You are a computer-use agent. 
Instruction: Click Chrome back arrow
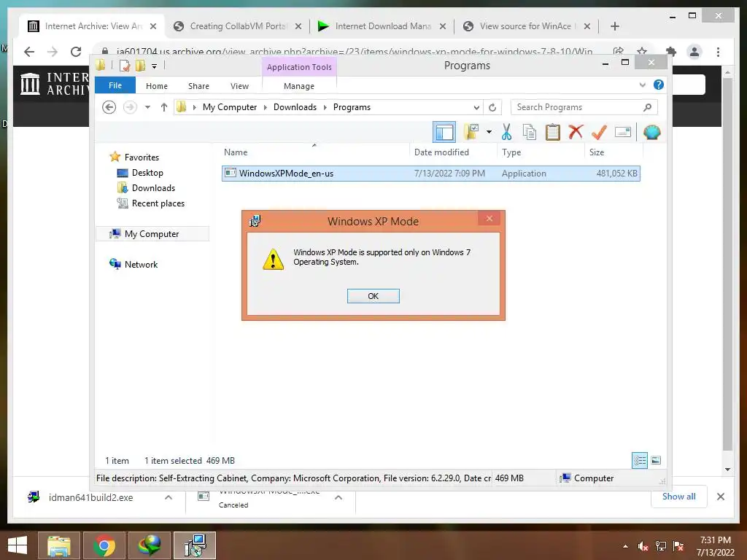coord(29,52)
